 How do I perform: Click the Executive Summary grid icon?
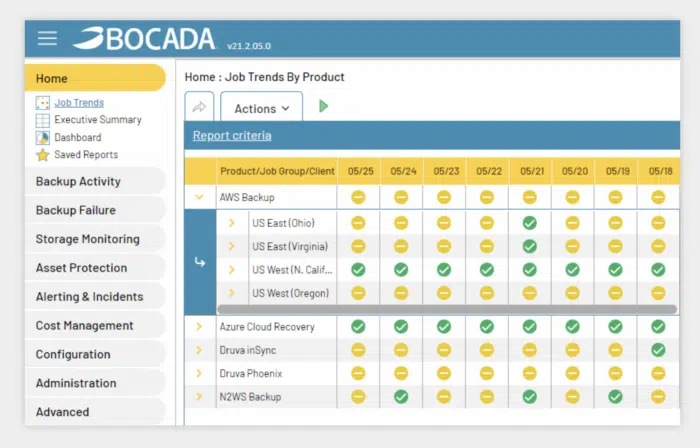(42, 120)
